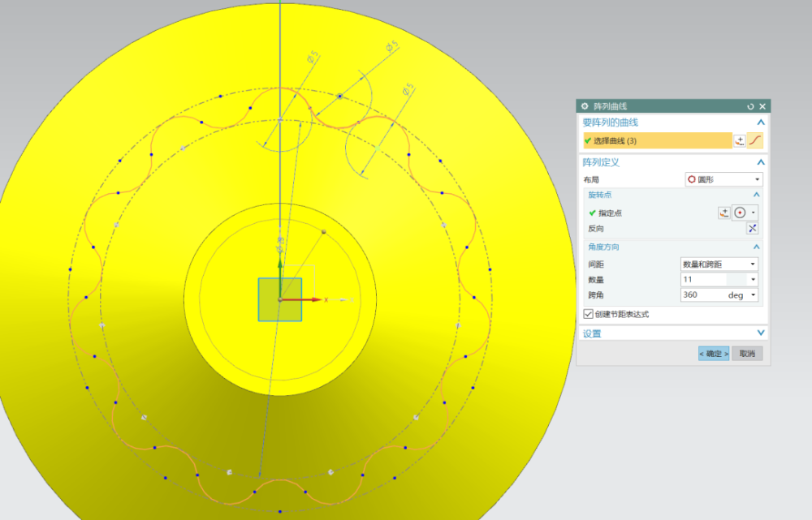Click the 反向 reverse direction icon
Image resolution: width=812 pixels, height=520 pixels.
tap(752, 229)
